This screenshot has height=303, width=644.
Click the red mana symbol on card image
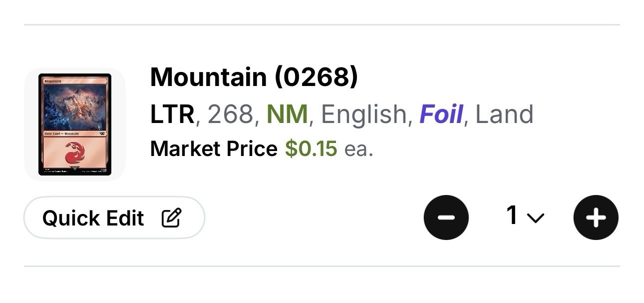point(75,153)
